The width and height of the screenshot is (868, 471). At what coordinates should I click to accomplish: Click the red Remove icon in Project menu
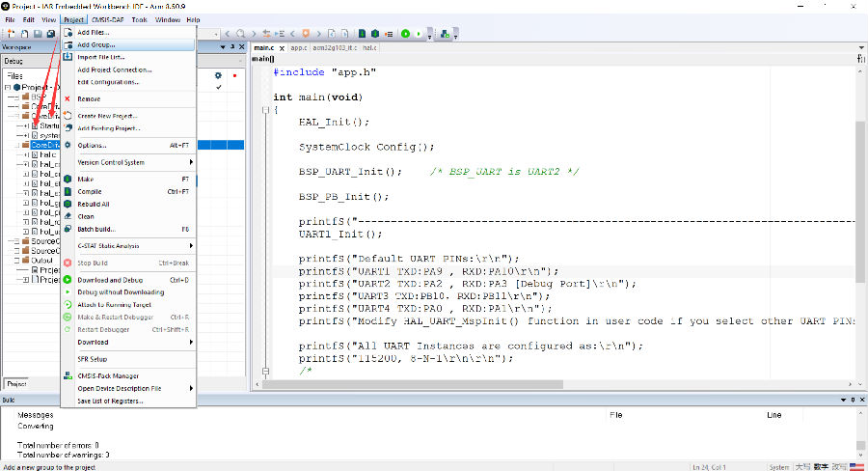coord(68,98)
